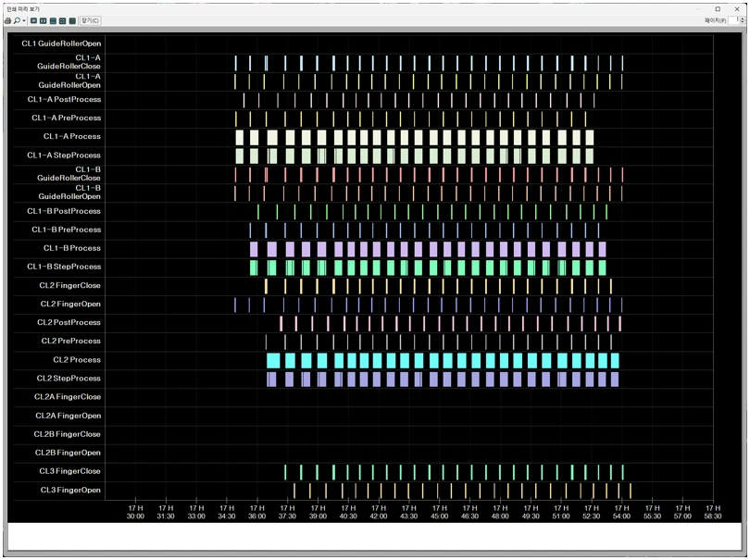
Task: Click the "CL2B FingerOpen" row label
Action: coord(68,453)
